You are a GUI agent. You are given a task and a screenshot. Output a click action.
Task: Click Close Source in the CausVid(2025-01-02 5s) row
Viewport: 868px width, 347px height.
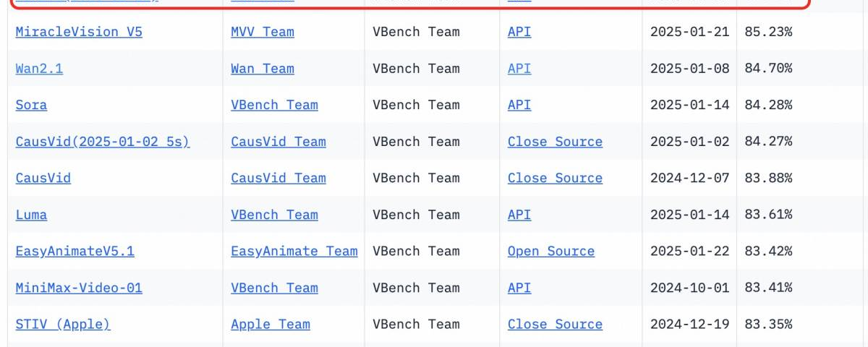click(x=555, y=142)
